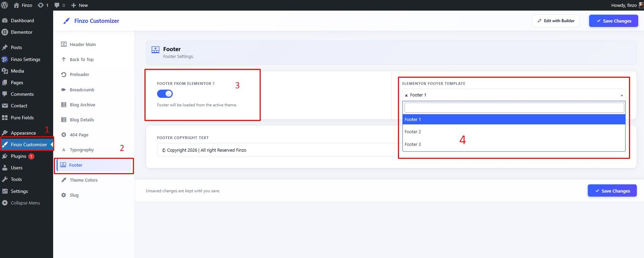
Task: Open the New content menu
Action: click(x=79, y=5)
